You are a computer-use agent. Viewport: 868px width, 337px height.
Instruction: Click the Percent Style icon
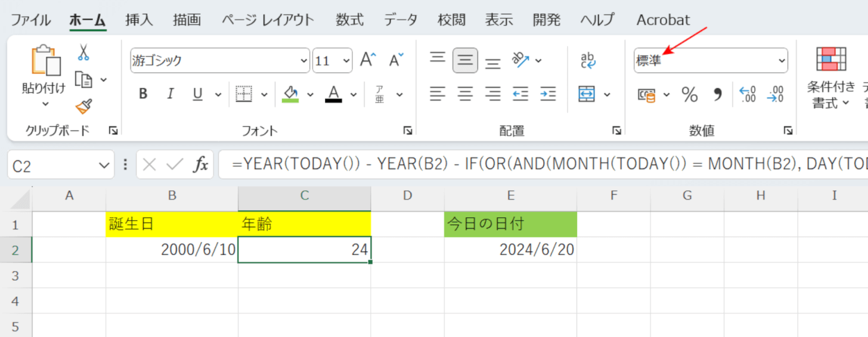point(690,94)
